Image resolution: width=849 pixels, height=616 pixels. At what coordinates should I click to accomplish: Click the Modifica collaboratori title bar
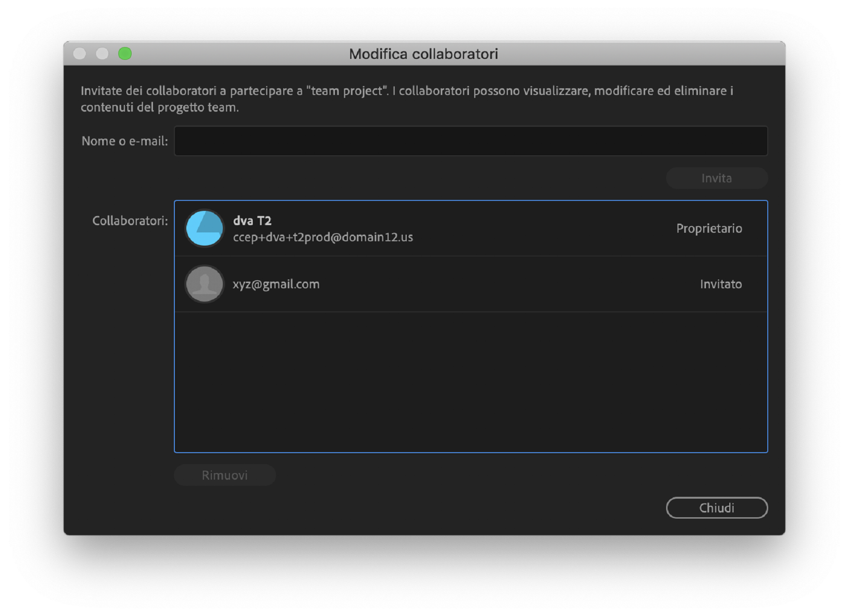coord(424,54)
